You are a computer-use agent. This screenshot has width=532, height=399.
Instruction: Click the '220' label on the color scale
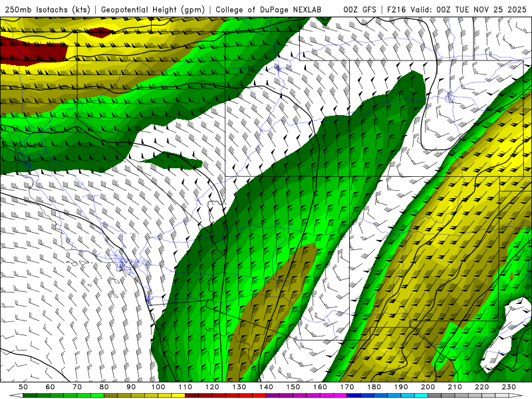point(481,387)
